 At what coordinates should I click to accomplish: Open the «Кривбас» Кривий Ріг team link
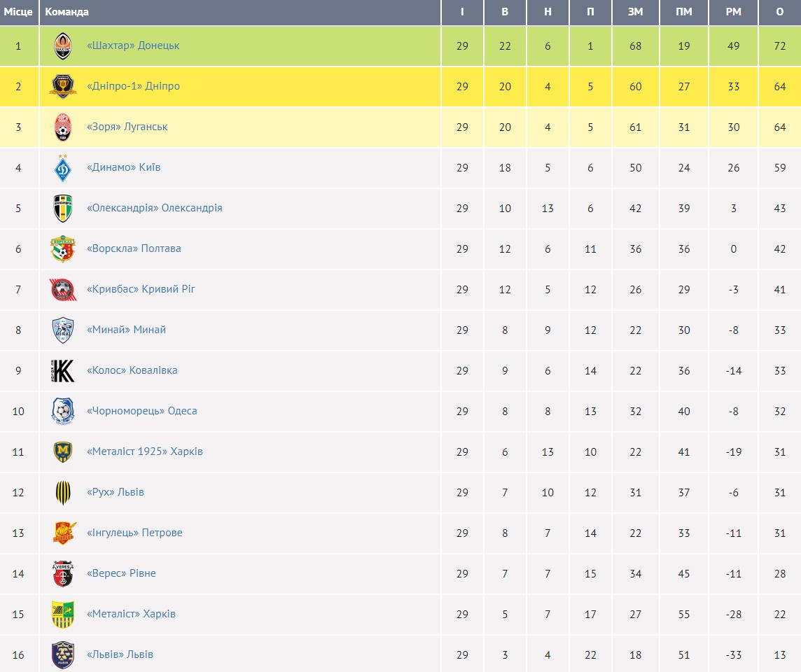(141, 289)
